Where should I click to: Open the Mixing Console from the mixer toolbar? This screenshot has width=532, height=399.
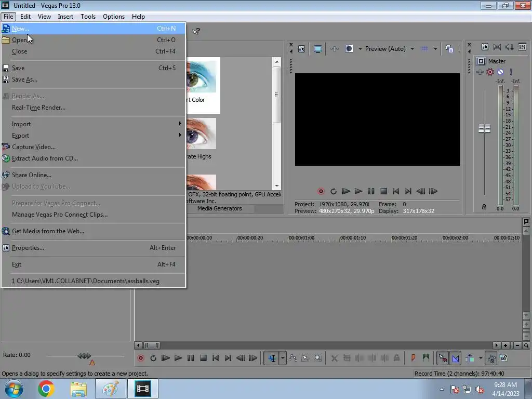[x=522, y=47]
